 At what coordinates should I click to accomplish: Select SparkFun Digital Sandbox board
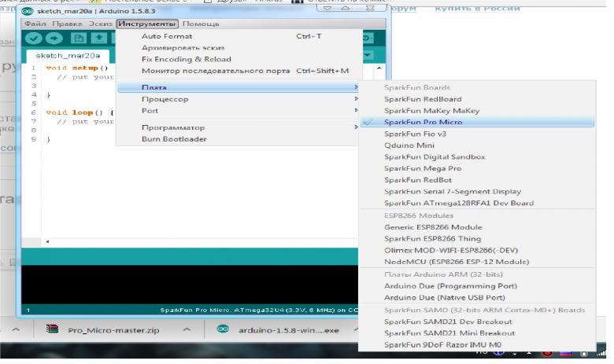[x=477, y=156]
